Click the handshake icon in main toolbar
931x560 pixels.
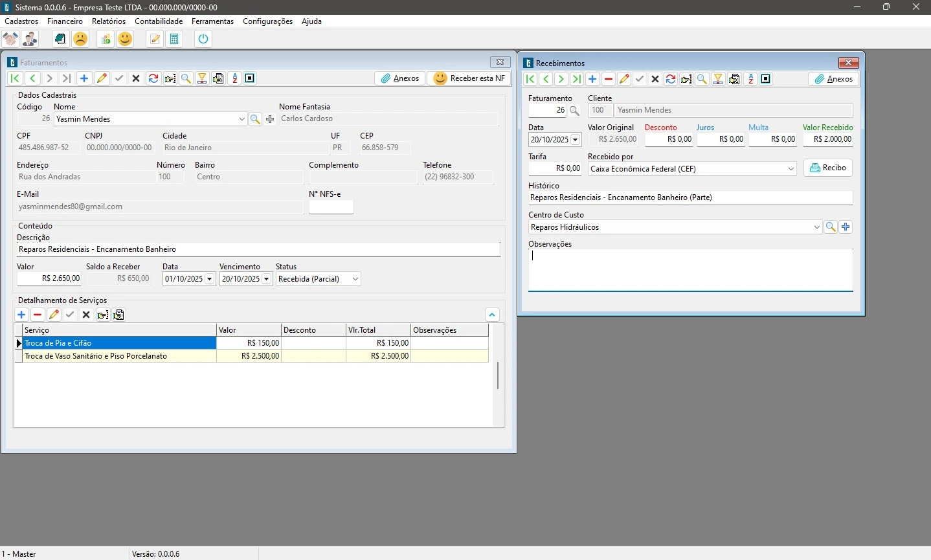[x=10, y=39]
